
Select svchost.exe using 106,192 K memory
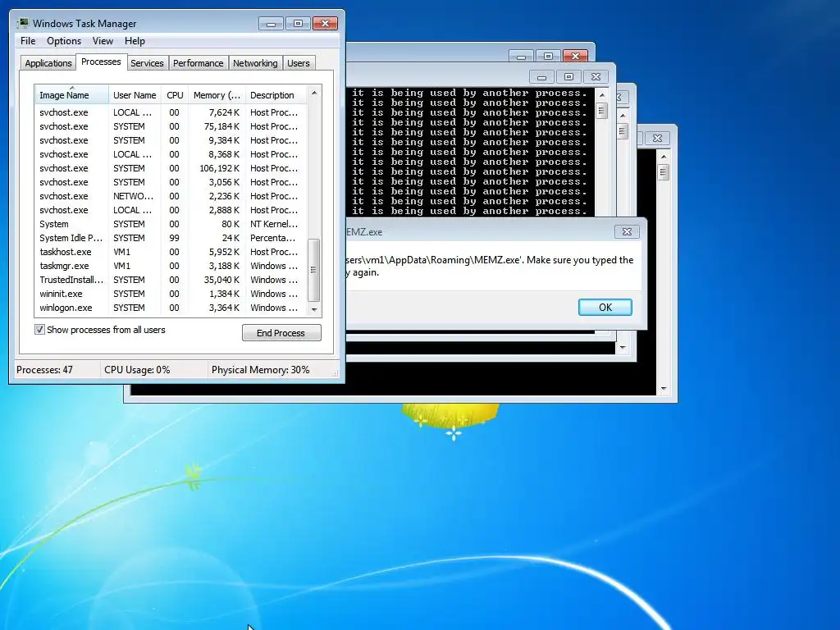171,168
